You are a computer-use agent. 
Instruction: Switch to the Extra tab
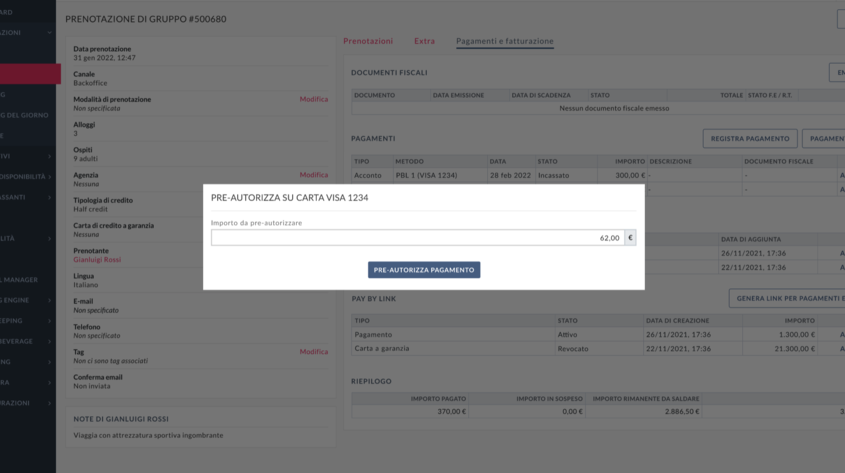point(424,41)
